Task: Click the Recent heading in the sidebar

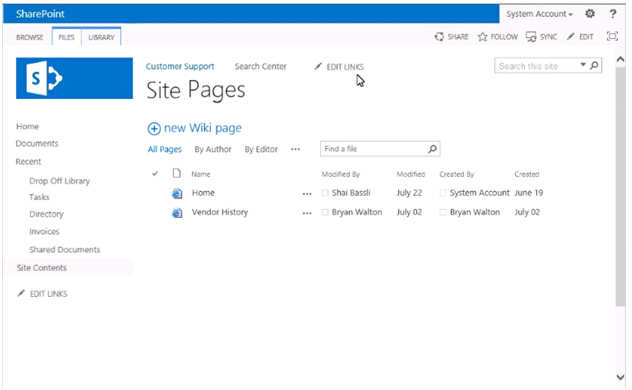Action: pos(28,162)
